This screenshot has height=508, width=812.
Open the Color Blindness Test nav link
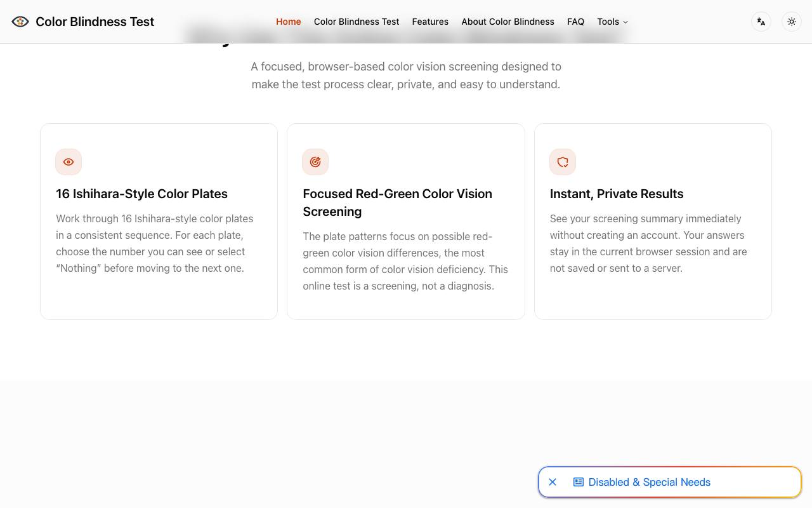pyautogui.click(x=357, y=22)
